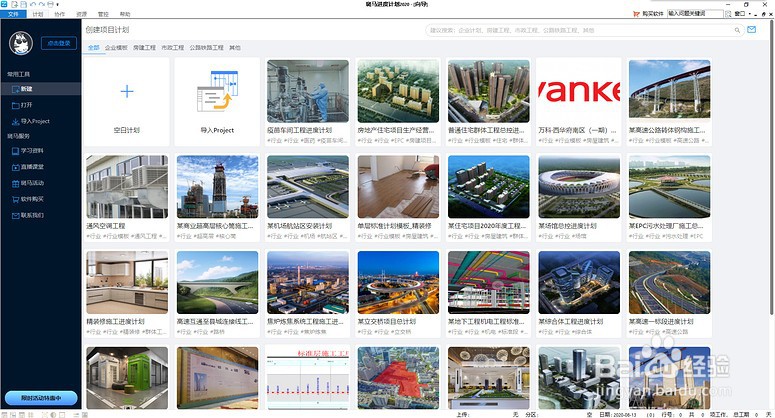Select the 企业模板 category tab
The image size is (775, 418).
click(116, 48)
